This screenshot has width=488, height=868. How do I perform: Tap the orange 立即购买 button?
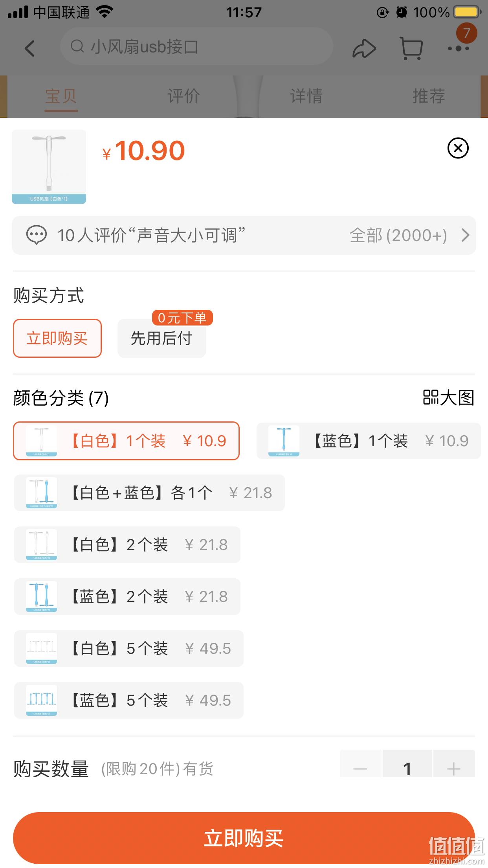pyautogui.click(x=244, y=839)
